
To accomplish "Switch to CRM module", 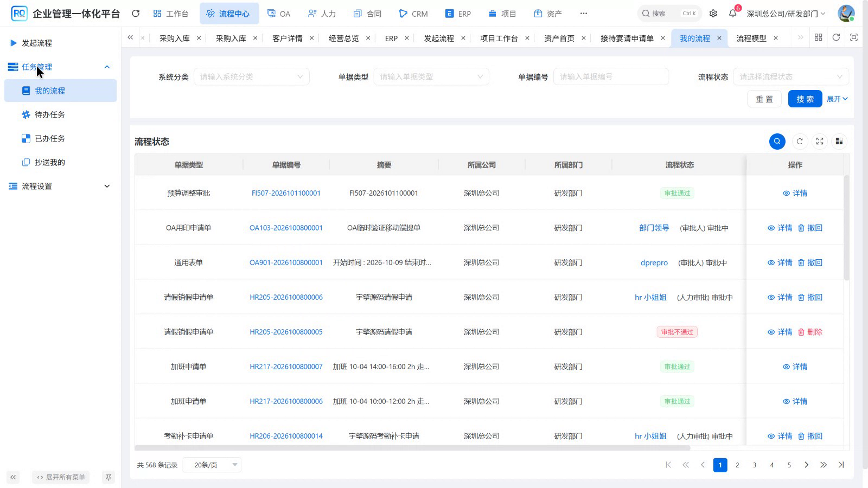I will 413,14.
